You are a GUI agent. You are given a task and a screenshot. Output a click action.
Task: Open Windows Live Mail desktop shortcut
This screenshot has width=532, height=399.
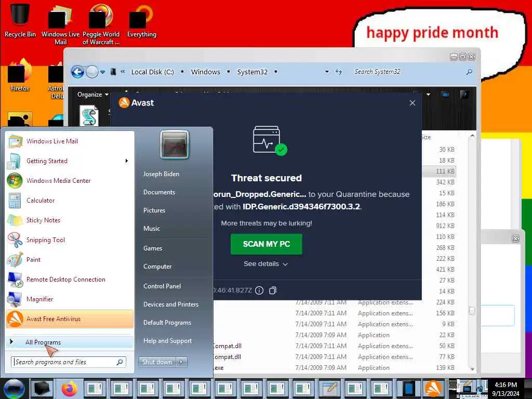coord(60,24)
